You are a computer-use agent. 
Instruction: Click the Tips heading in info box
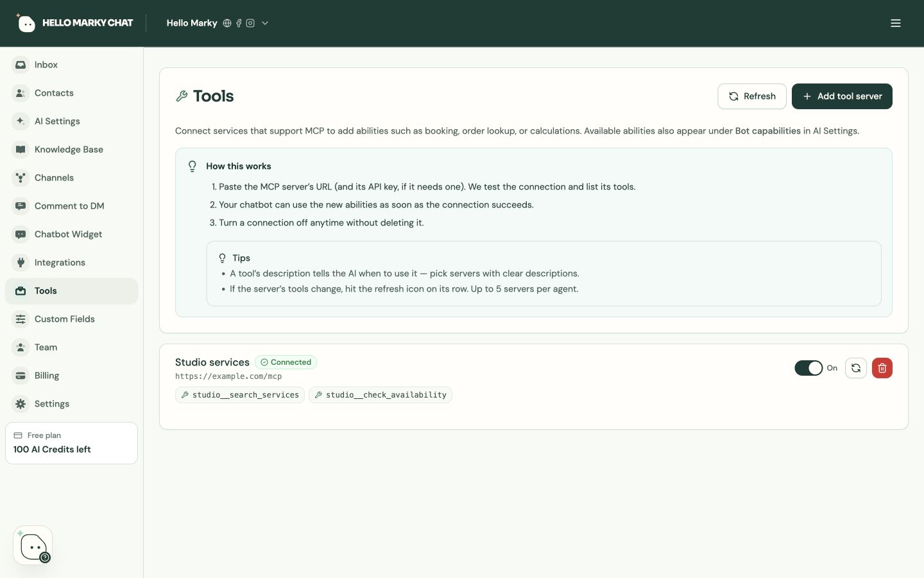coord(241,258)
